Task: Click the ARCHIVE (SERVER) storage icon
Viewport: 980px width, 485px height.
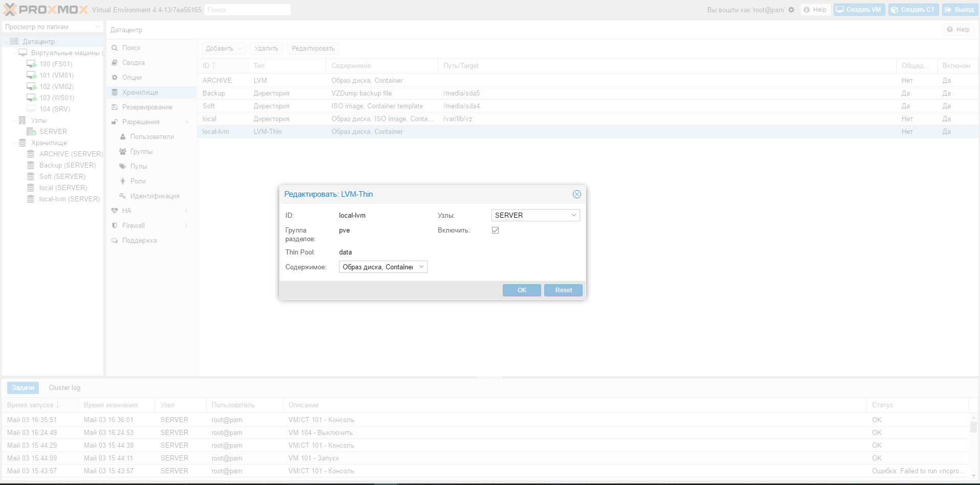Action: click(x=31, y=154)
